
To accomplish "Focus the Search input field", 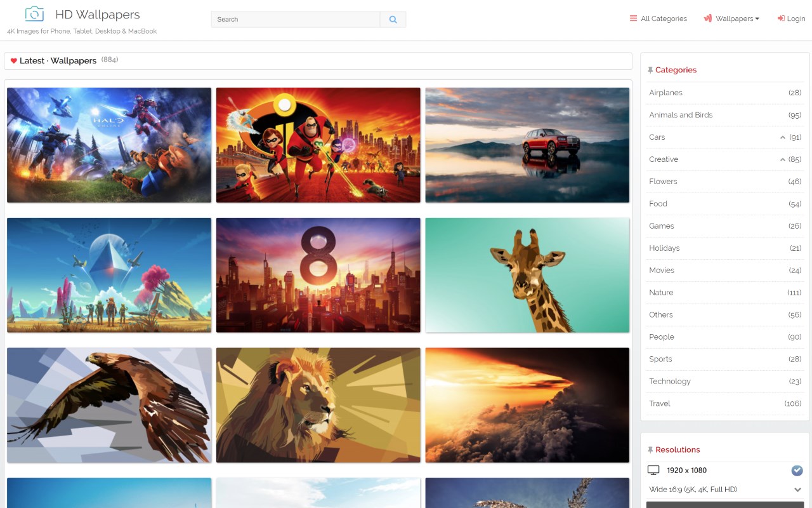I will pyautogui.click(x=296, y=19).
